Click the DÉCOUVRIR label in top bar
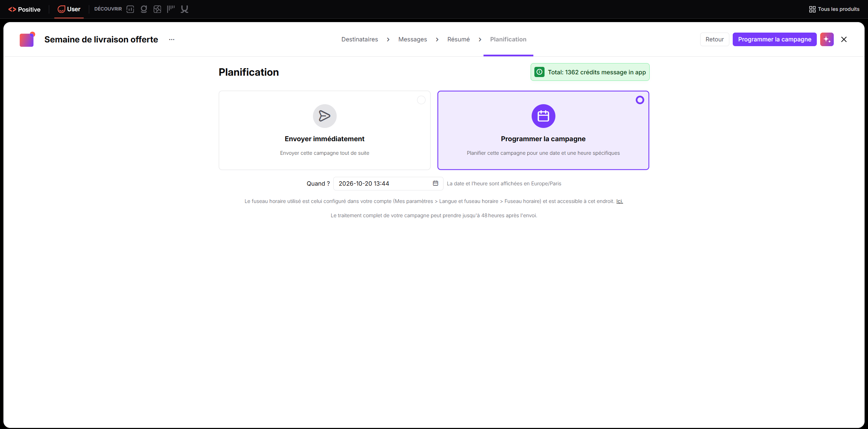 [108, 9]
